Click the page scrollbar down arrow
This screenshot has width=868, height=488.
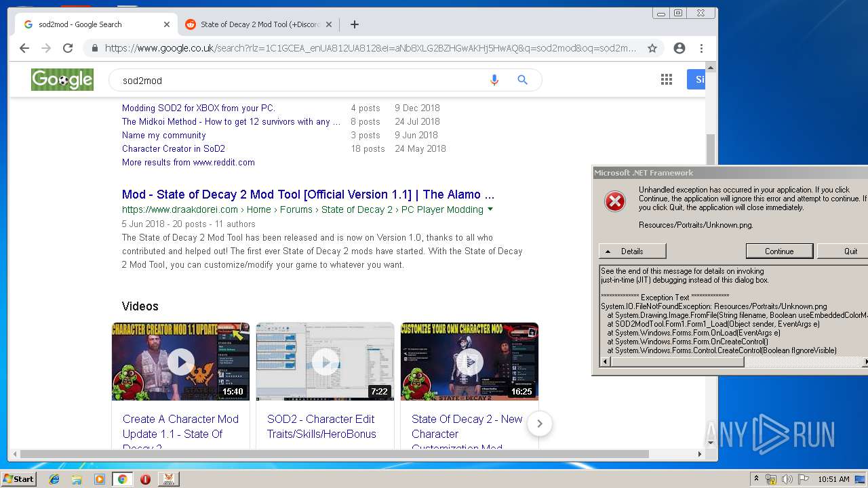tap(711, 443)
